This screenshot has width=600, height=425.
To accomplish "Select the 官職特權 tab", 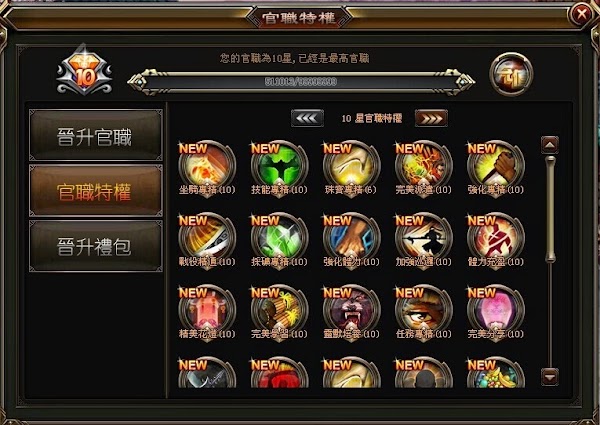I will (96, 191).
